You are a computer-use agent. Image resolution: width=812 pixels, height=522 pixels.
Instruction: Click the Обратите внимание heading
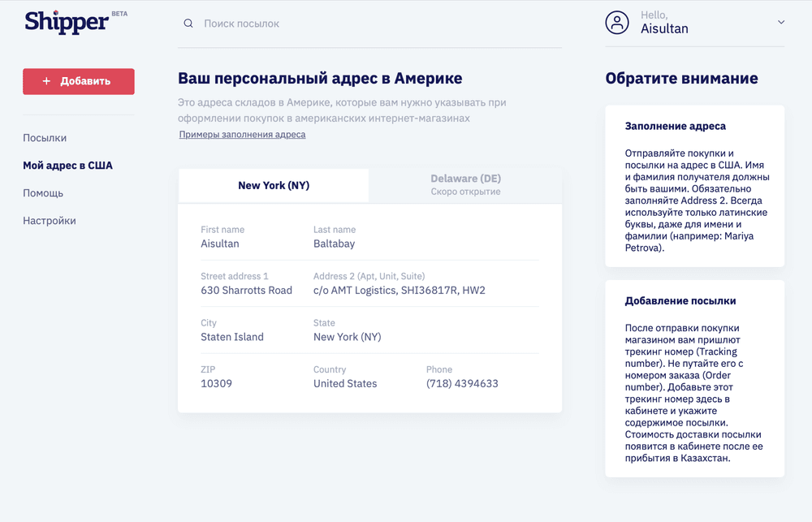click(x=681, y=78)
